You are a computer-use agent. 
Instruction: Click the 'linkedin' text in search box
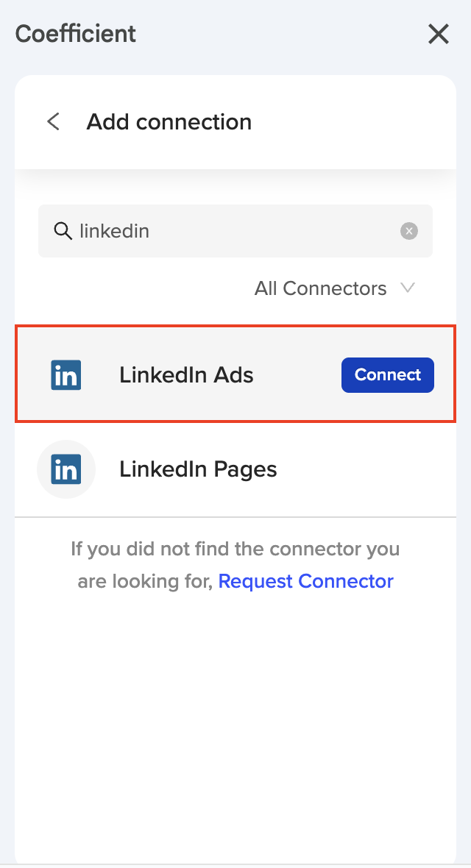click(114, 231)
